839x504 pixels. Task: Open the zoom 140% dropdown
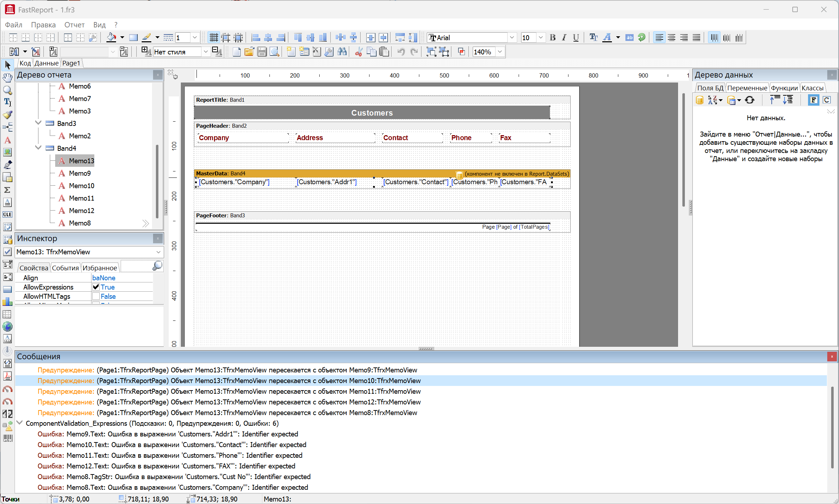pos(500,52)
